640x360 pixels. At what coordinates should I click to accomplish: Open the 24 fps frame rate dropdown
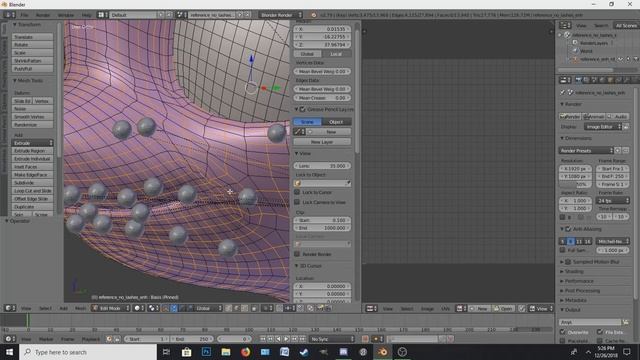613,200
